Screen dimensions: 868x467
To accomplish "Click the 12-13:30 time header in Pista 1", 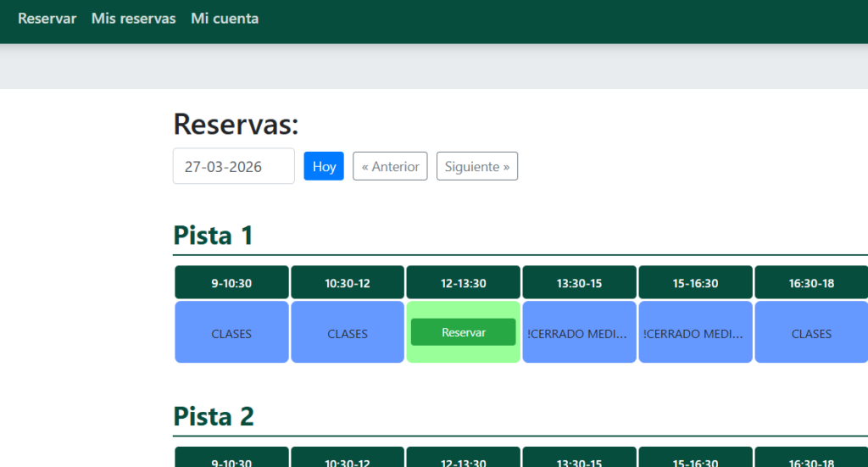I will (463, 283).
